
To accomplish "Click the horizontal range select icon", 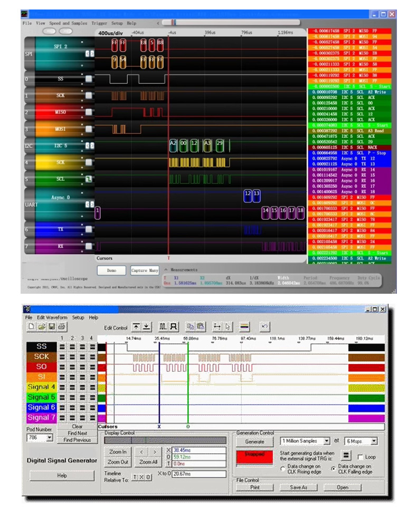I will pos(217,326).
